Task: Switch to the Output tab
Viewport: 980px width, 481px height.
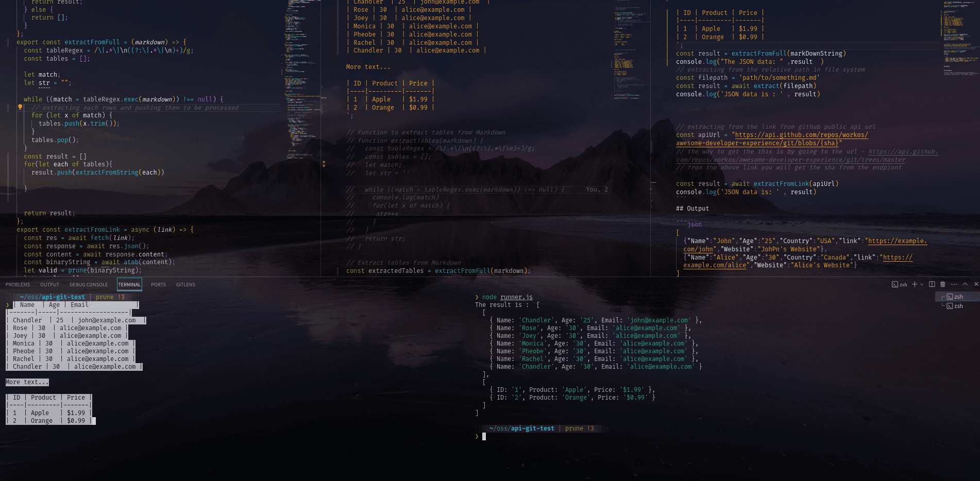Action: 50,285
